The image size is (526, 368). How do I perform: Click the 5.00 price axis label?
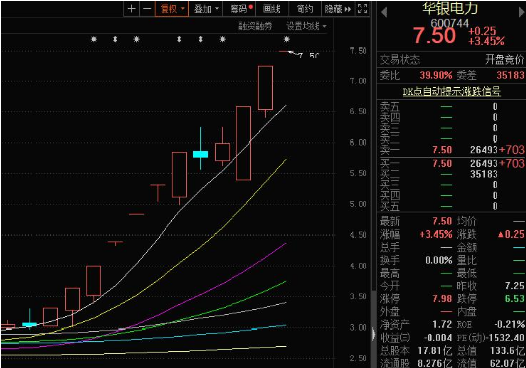pyautogui.click(x=358, y=204)
